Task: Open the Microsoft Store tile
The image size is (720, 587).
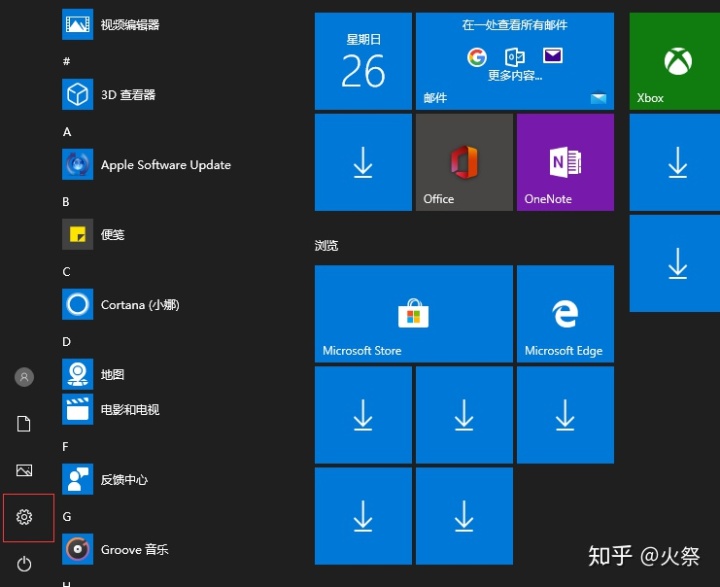Action: coord(414,314)
